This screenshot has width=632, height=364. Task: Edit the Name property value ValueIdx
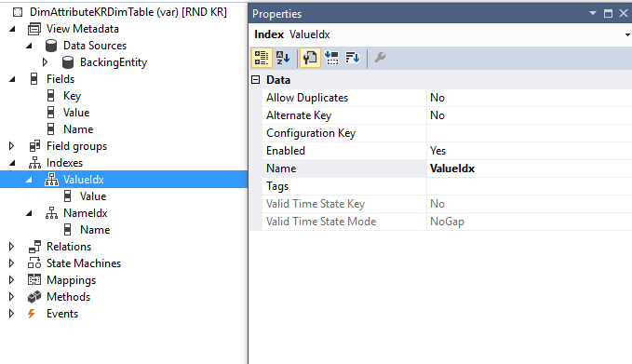(x=529, y=169)
